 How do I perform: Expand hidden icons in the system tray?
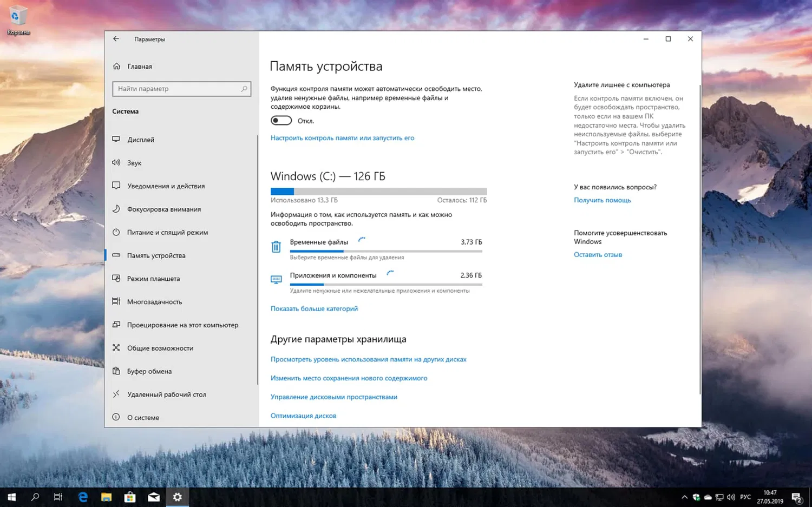tap(684, 496)
